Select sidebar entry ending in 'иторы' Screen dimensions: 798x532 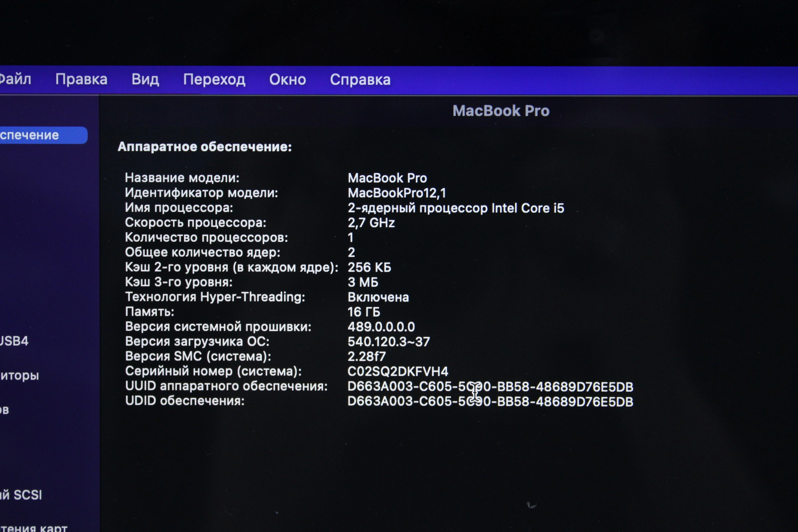coord(19,375)
